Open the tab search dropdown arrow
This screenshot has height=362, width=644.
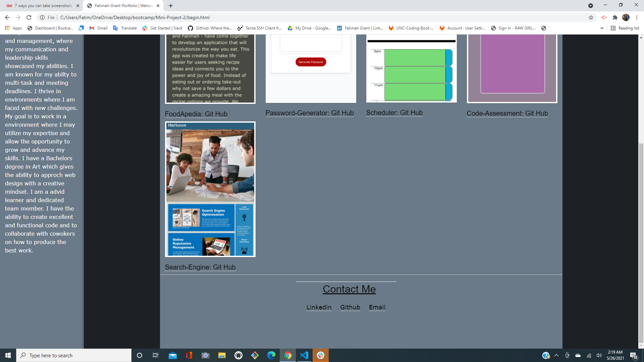591,6
